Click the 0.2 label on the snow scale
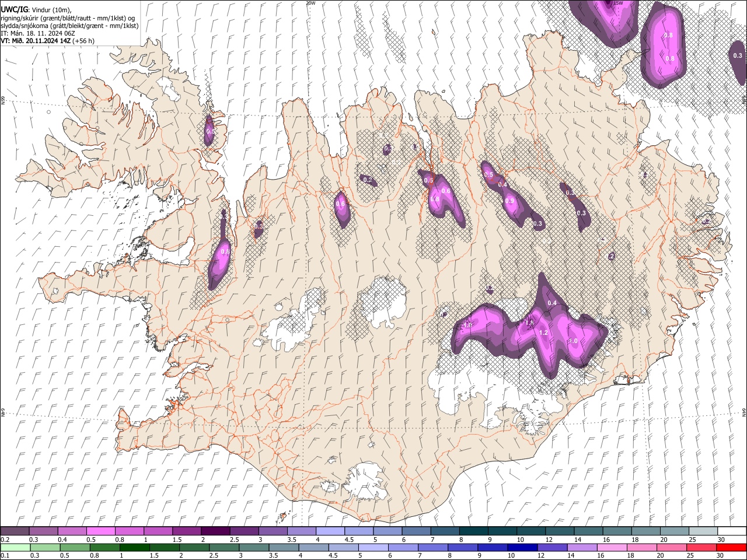The width and height of the screenshot is (747, 560). click(x=5, y=540)
